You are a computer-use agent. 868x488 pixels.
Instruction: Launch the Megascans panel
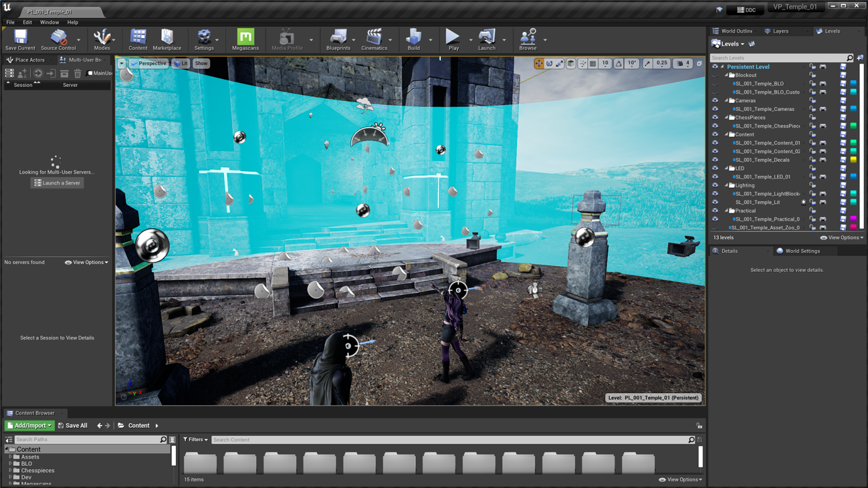(x=245, y=40)
